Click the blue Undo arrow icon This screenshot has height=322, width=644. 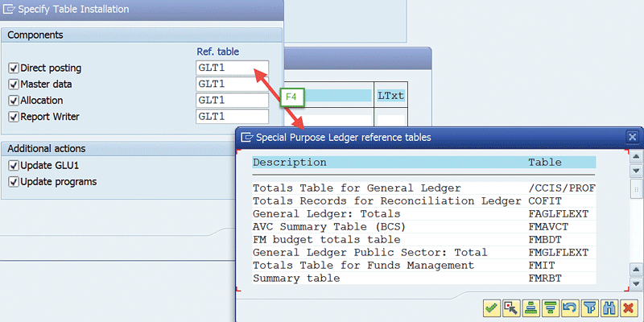tap(569, 307)
